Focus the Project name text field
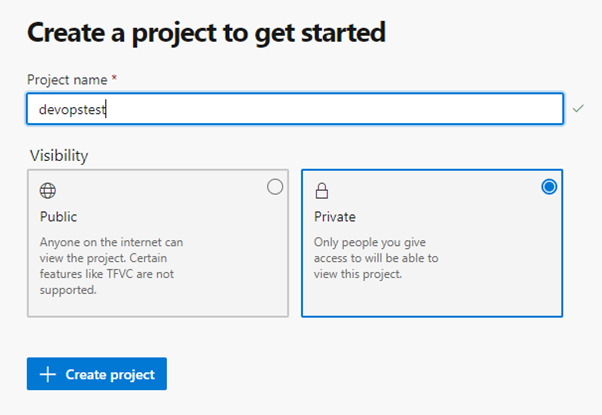Screen dimensions: 602x415 tap(300, 109)
